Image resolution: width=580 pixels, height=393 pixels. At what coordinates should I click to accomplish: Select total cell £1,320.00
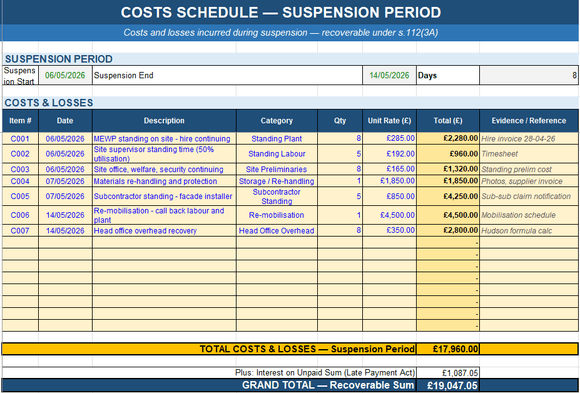[x=448, y=169]
